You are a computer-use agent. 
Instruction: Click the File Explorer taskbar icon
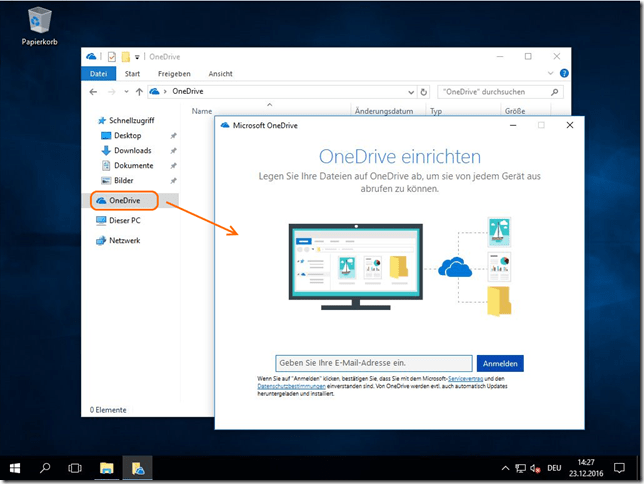pos(106,467)
